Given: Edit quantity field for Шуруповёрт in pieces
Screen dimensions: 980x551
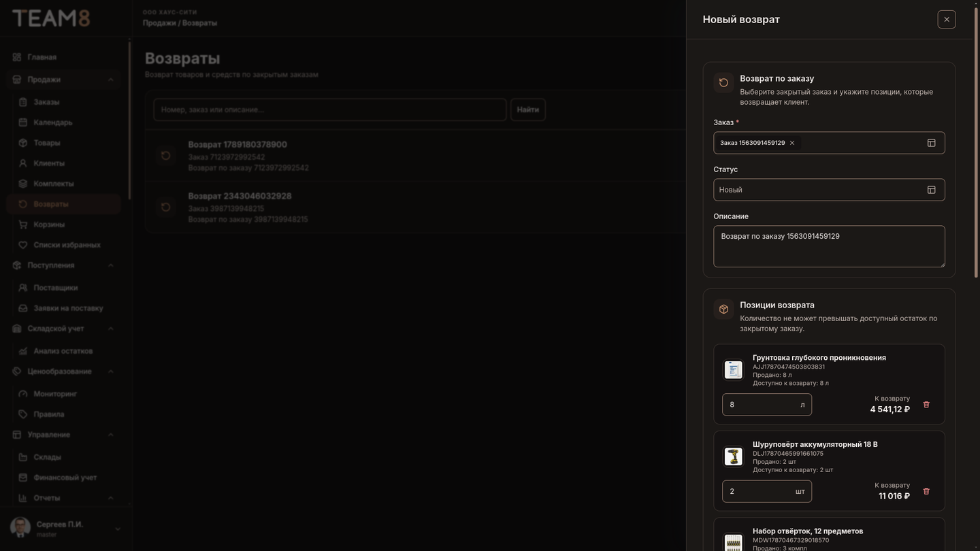Looking at the screenshot, I should click(767, 491).
